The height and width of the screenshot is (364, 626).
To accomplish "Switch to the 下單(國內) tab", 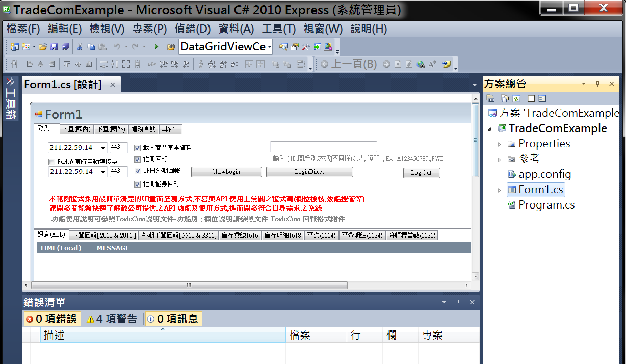I will point(76,129).
